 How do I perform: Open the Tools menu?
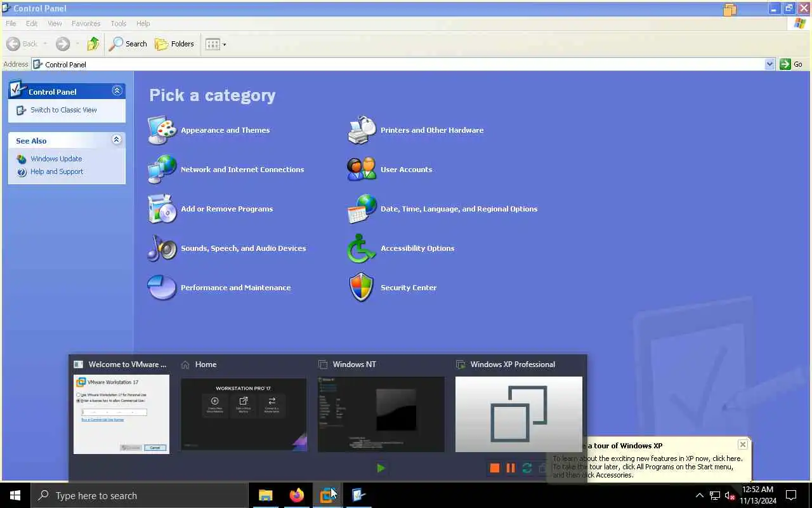tap(119, 23)
